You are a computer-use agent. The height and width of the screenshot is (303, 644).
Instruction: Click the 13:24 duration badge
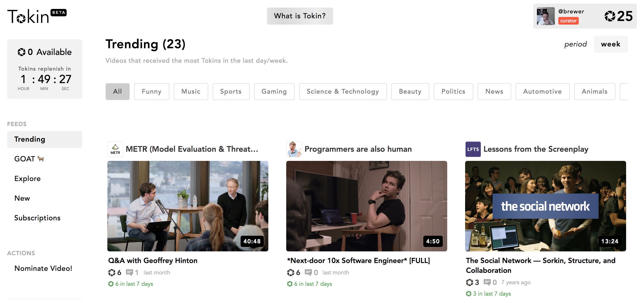pyautogui.click(x=610, y=241)
